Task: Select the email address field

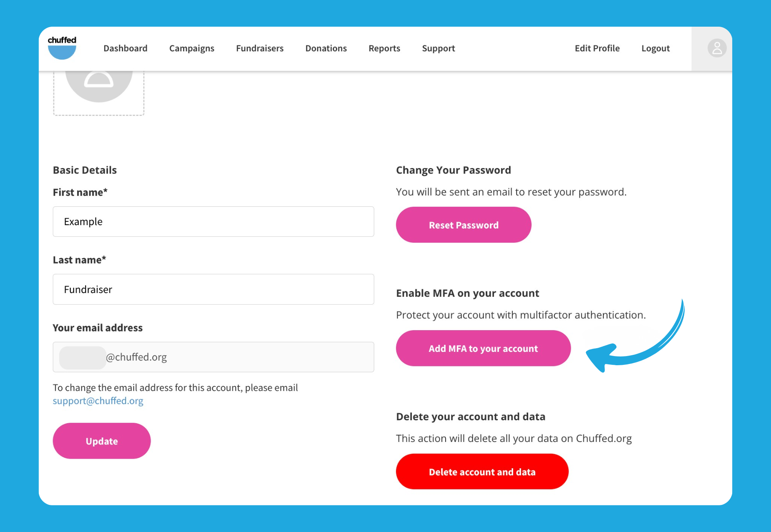Action: click(x=213, y=357)
